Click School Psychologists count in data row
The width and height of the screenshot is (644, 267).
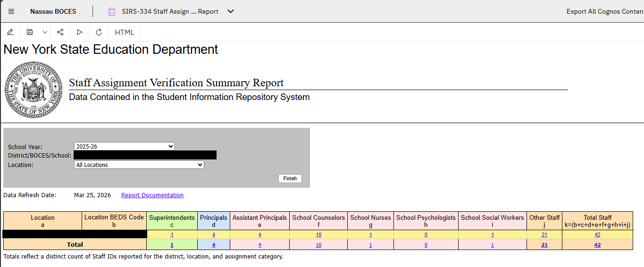[x=426, y=235]
